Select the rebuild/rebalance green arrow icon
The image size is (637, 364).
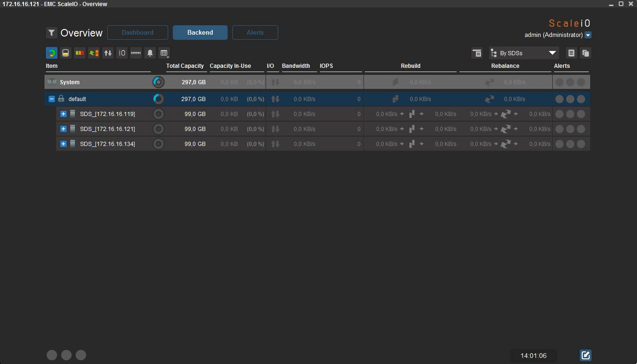point(94,53)
